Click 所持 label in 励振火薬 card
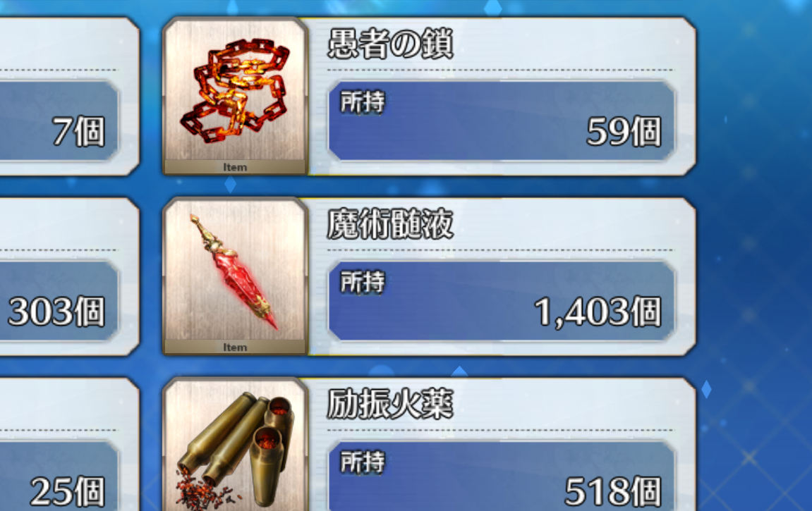812x511 pixels. (x=363, y=462)
